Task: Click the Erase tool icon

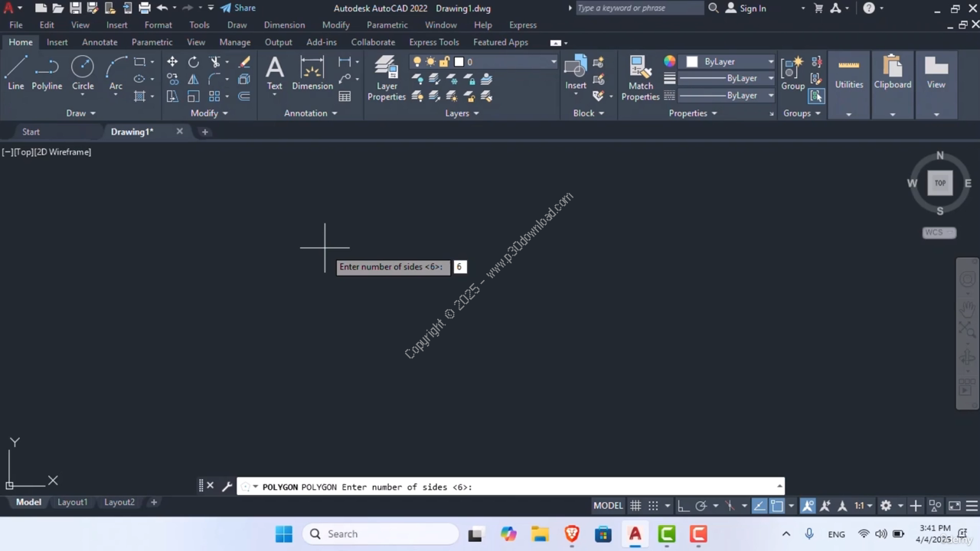Action: 244,62
